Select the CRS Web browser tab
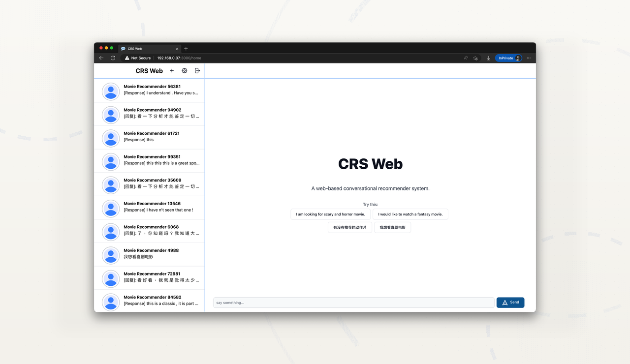The width and height of the screenshot is (630, 364). coord(150,49)
